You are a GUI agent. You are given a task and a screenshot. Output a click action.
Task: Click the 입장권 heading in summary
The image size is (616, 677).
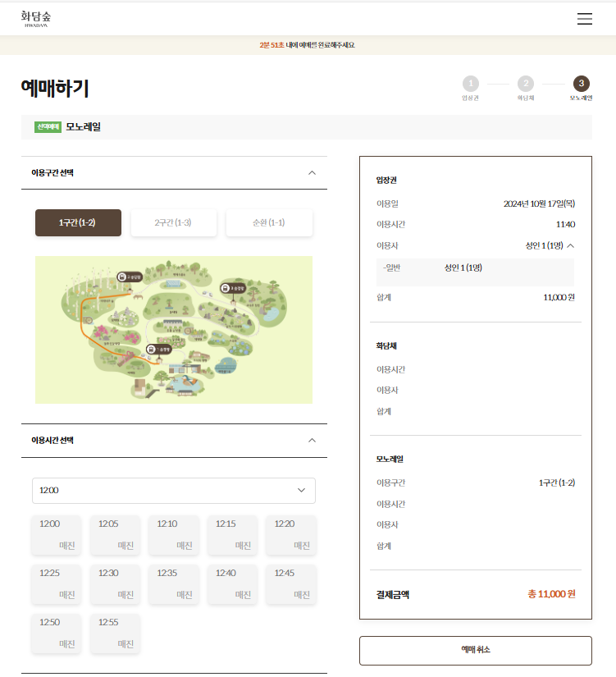[386, 180]
